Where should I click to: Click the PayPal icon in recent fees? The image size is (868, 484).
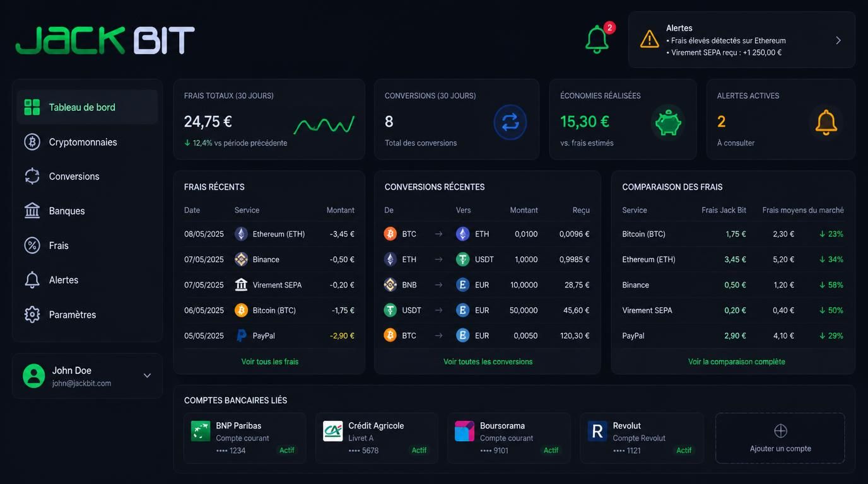tap(241, 335)
